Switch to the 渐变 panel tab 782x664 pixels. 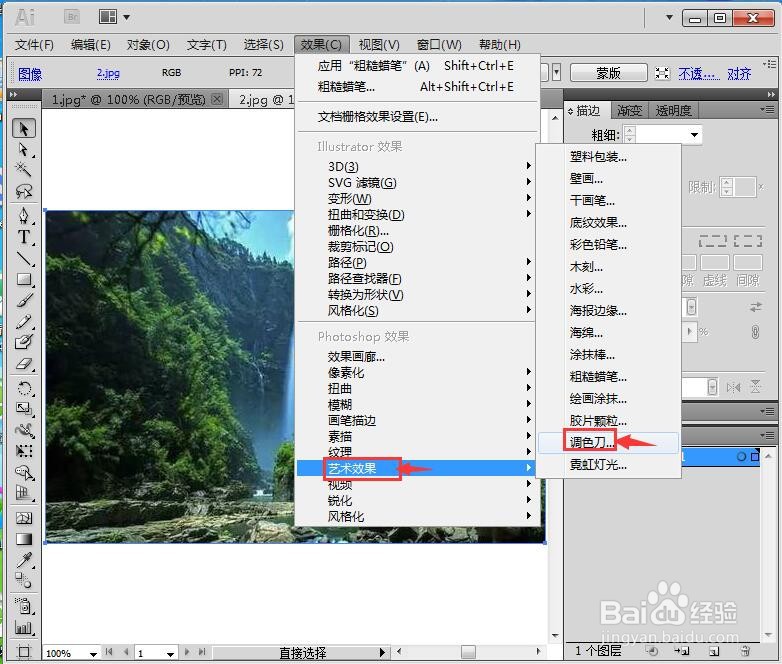tap(629, 110)
